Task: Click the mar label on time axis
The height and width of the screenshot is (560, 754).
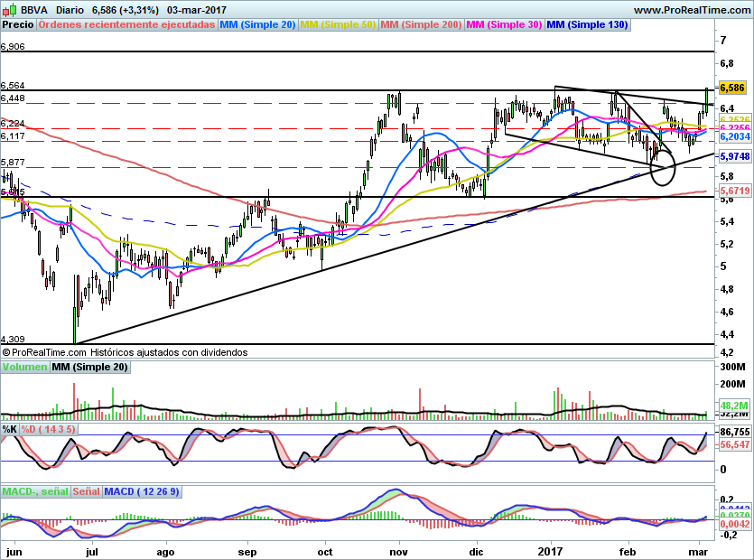Action: [x=698, y=552]
